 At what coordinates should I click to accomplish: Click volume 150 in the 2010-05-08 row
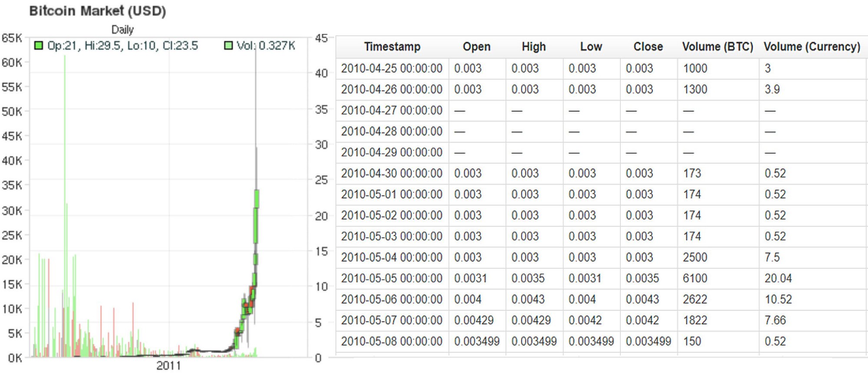(x=692, y=342)
